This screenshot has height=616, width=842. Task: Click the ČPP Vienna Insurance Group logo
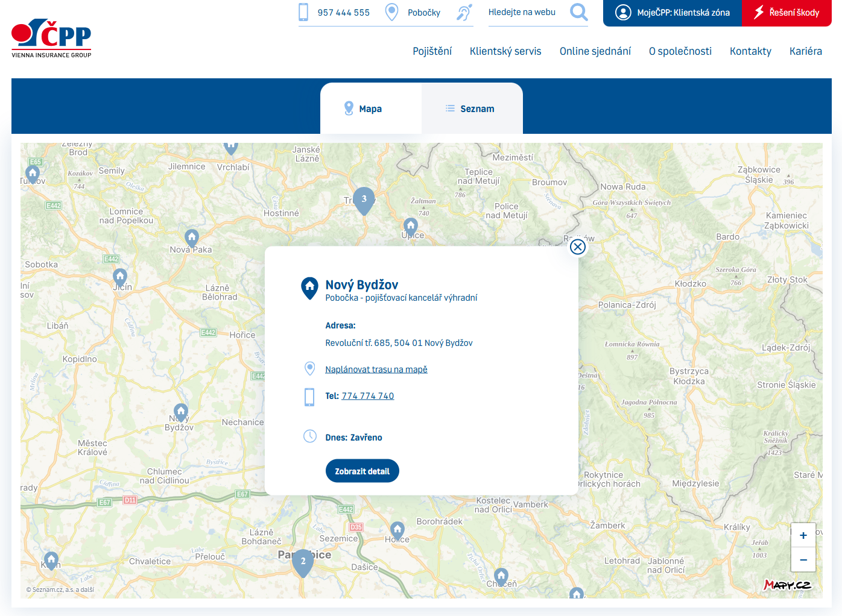(x=51, y=38)
